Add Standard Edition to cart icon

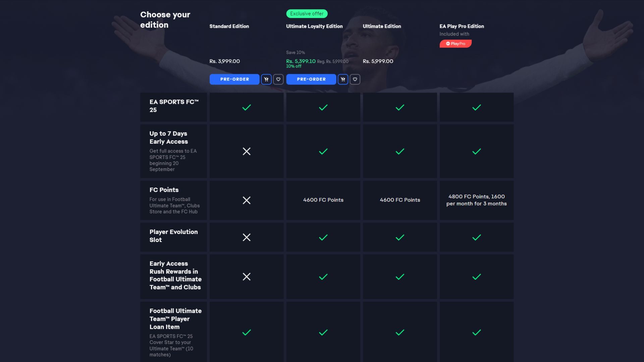pos(266,79)
